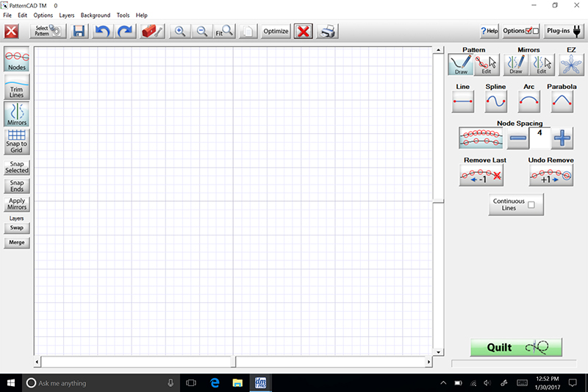The height and width of the screenshot is (392, 588).
Task: Select the Spline drawing tool
Action: (496, 101)
